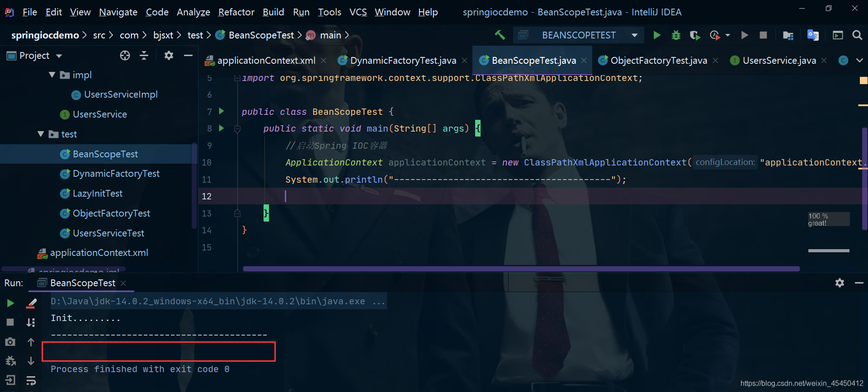Click the Build project hammer icon
The width and height of the screenshot is (868, 392).
[500, 35]
